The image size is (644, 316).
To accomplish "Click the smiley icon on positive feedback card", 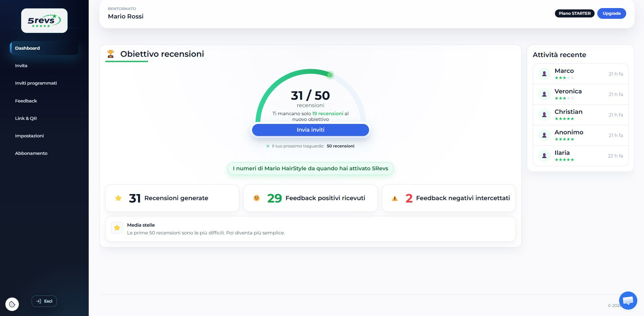I will click(x=256, y=198).
